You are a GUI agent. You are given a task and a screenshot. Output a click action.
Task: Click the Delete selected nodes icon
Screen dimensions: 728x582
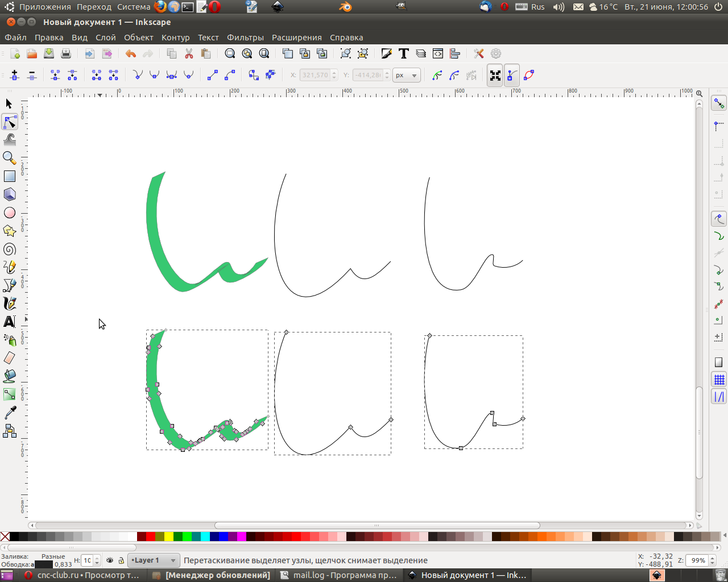[32, 75]
